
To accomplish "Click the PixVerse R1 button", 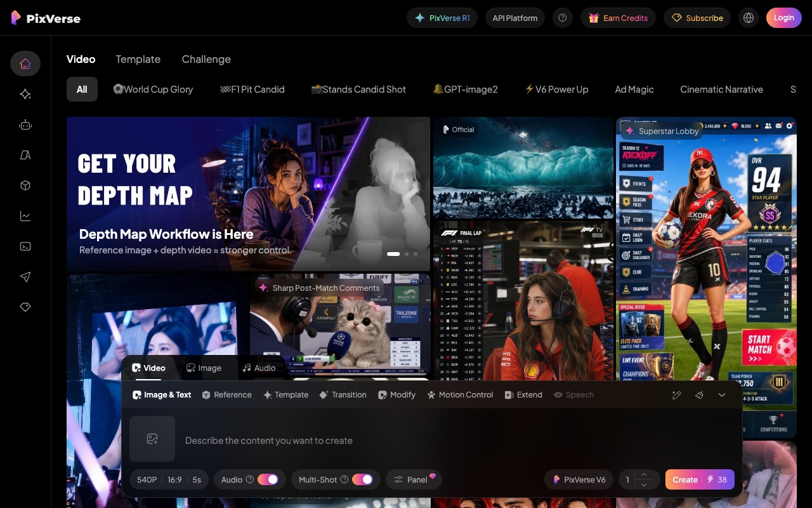I will coord(443,18).
